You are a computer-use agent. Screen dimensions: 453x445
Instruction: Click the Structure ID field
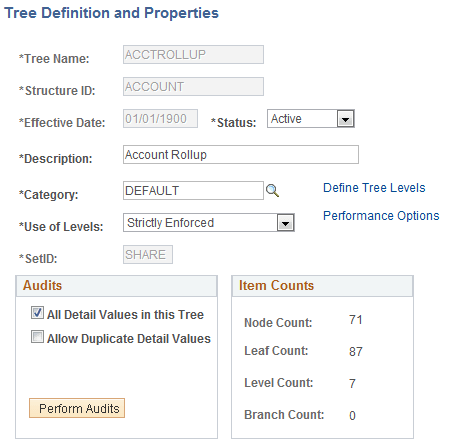tap(193, 87)
